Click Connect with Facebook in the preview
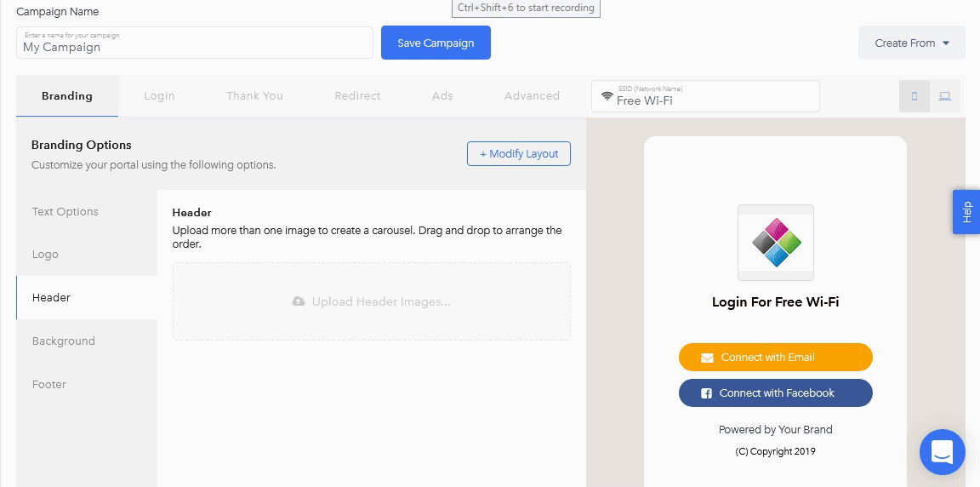The width and height of the screenshot is (980, 487). (x=776, y=393)
